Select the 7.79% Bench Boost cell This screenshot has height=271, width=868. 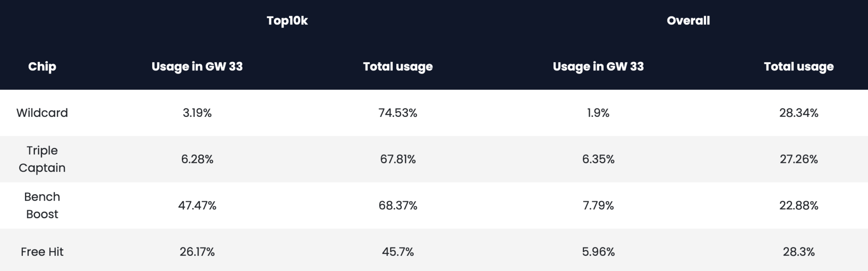(x=598, y=205)
